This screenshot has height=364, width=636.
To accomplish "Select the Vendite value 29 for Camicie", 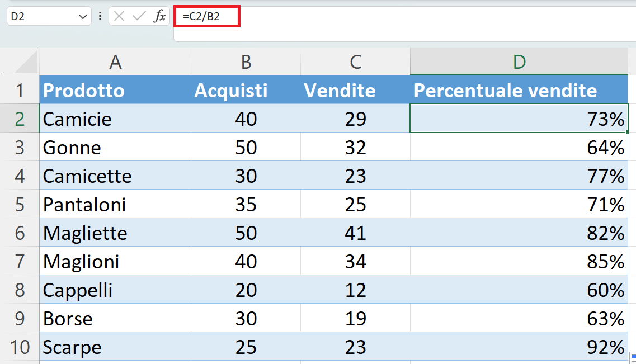I will 355,118.
